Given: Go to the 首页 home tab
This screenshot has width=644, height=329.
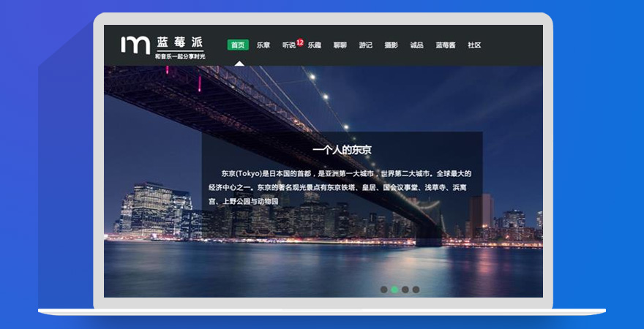Looking at the screenshot, I should 238,45.
